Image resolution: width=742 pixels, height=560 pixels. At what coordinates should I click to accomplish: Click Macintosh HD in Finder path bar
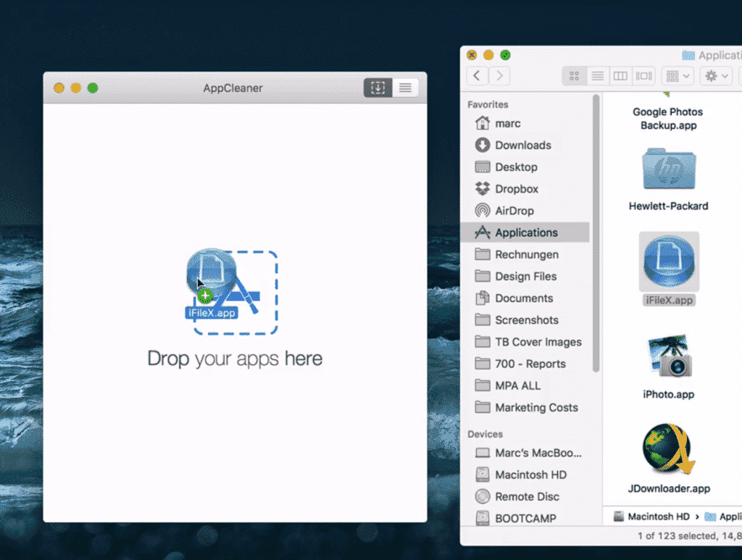tap(651, 517)
